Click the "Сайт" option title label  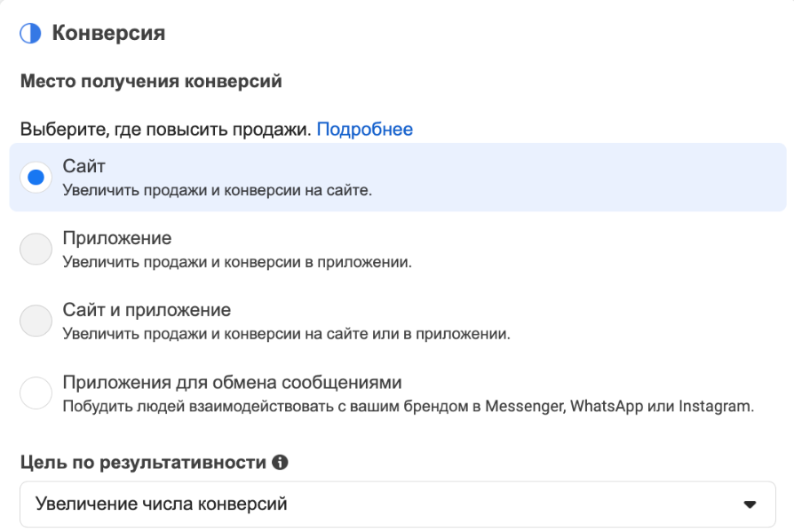(82, 168)
